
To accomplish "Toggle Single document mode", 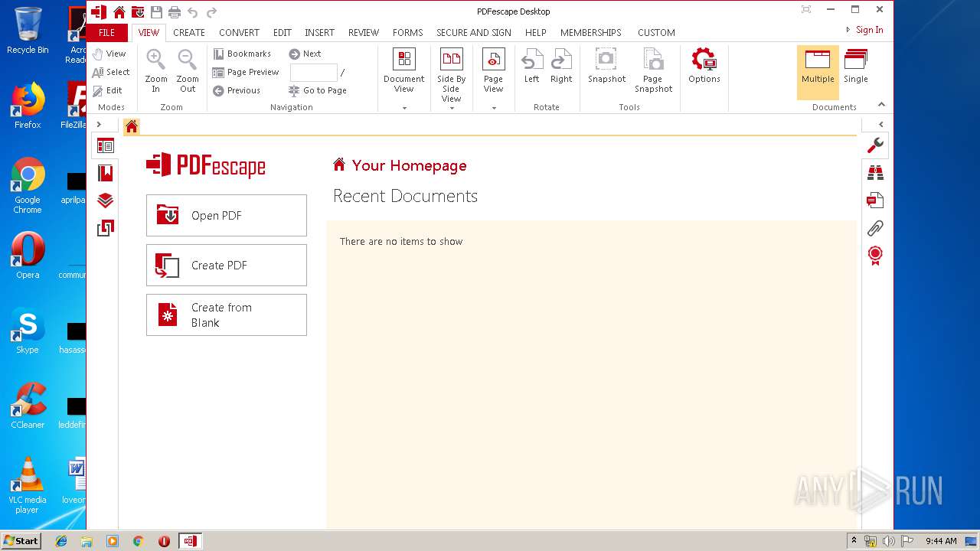I will click(x=856, y=67).
